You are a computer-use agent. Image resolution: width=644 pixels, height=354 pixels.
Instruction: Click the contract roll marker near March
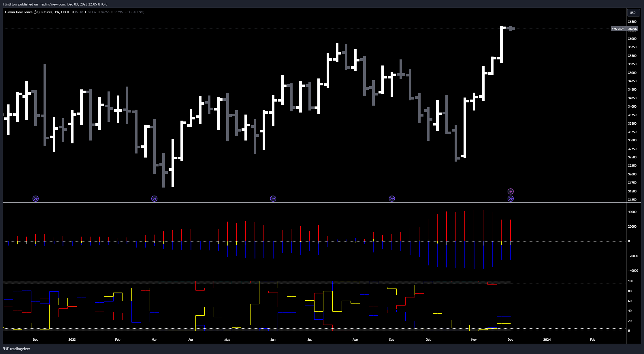coord(154,198)
